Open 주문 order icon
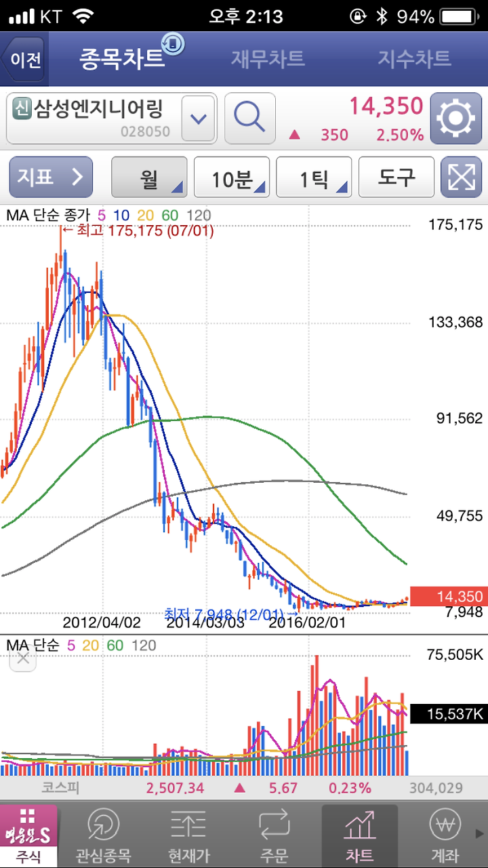488x868 pixels. point(274,836)
